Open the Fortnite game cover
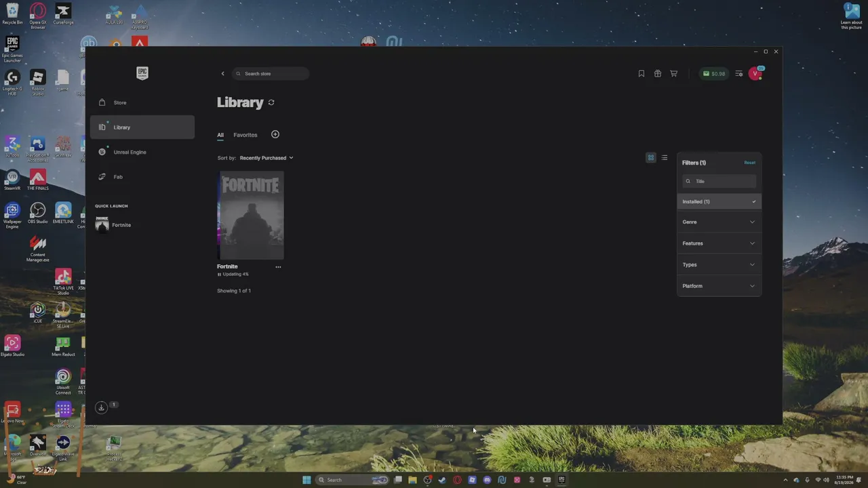 (x=250, y=216)
